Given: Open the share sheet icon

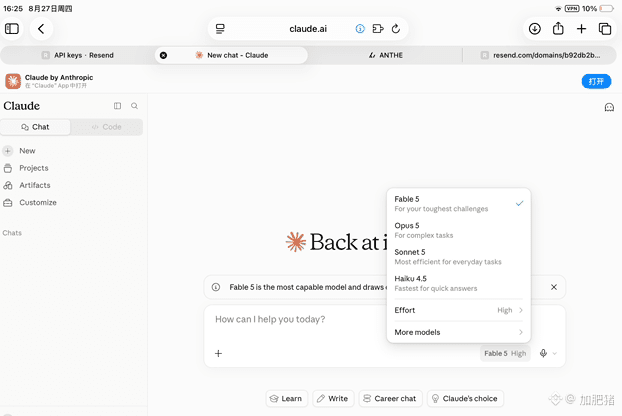Looking at the screenshot, I should (x=558, y=29).
